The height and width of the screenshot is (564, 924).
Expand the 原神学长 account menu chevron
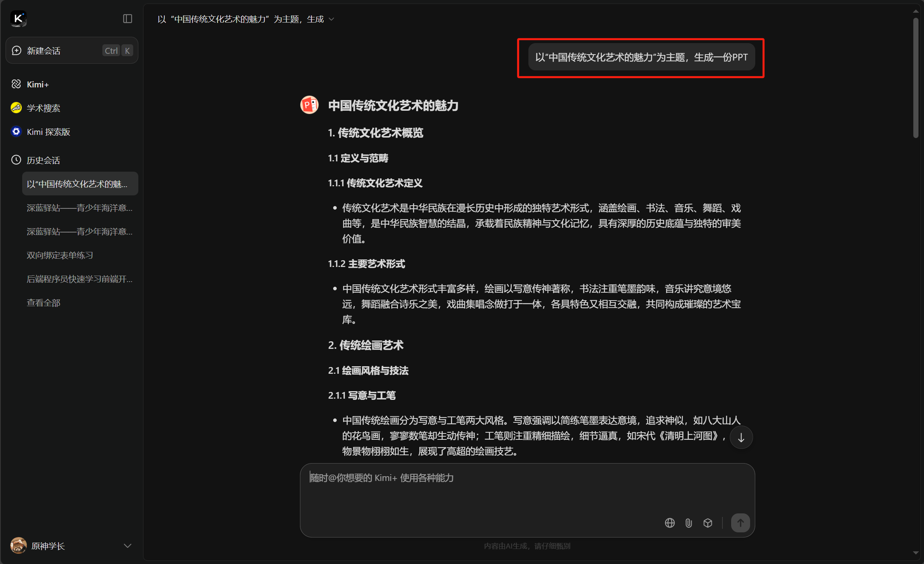[127, 546]
